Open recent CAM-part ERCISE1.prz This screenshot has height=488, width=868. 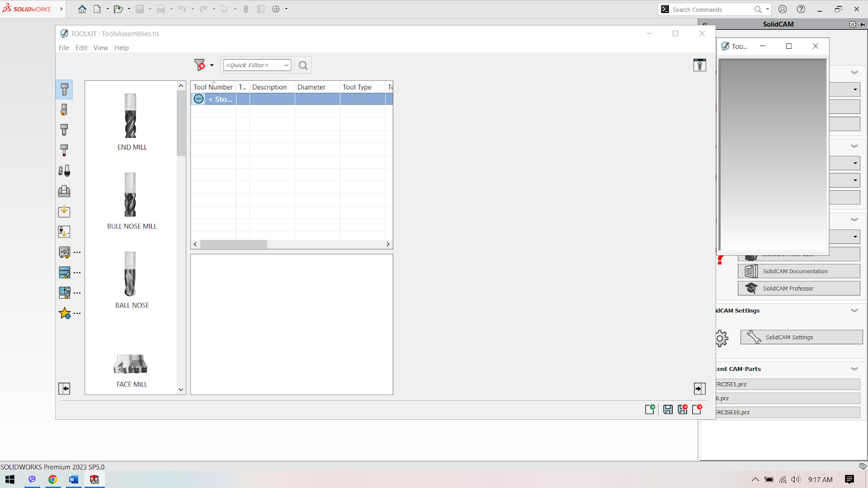(x=788, y=384)
